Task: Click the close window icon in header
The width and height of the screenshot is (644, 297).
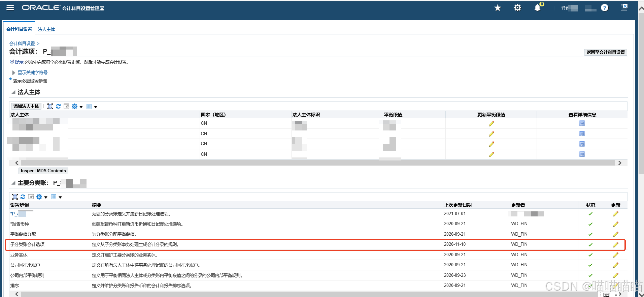Action: [x=624, y=7]
